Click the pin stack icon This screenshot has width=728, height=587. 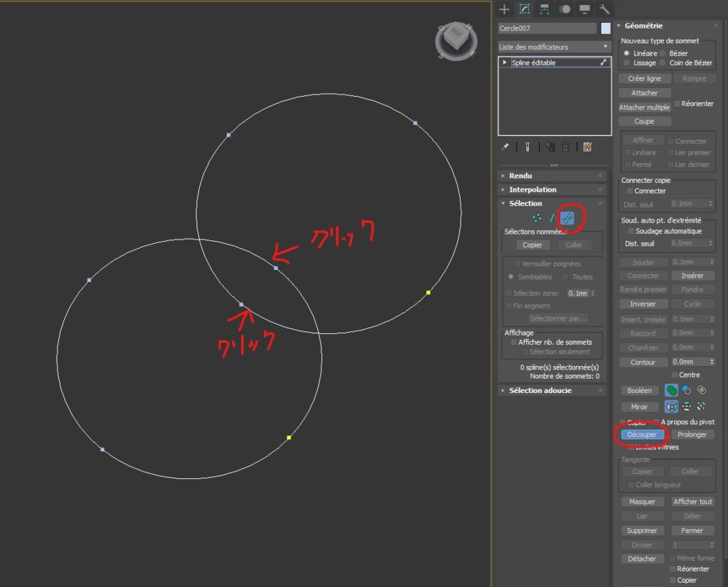click(x=505, y=147)
